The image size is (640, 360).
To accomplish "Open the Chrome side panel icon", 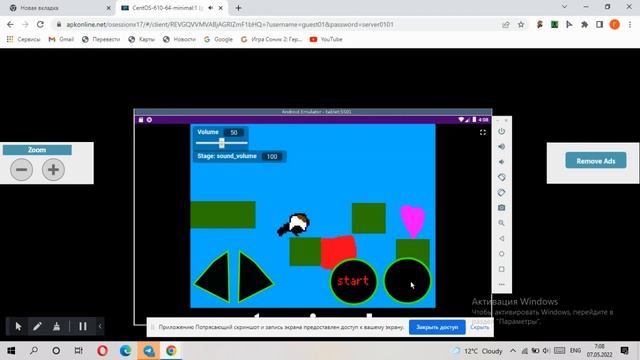I will pos(599,24).
